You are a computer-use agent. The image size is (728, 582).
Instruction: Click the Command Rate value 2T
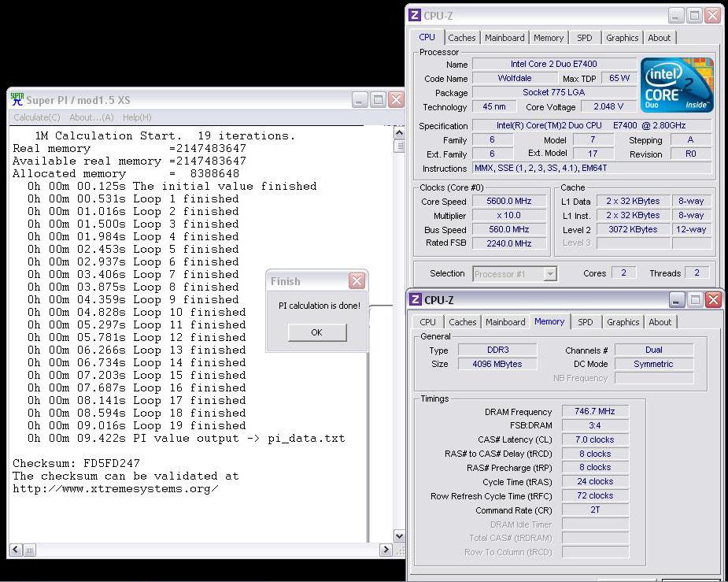[x=595, y=510]
